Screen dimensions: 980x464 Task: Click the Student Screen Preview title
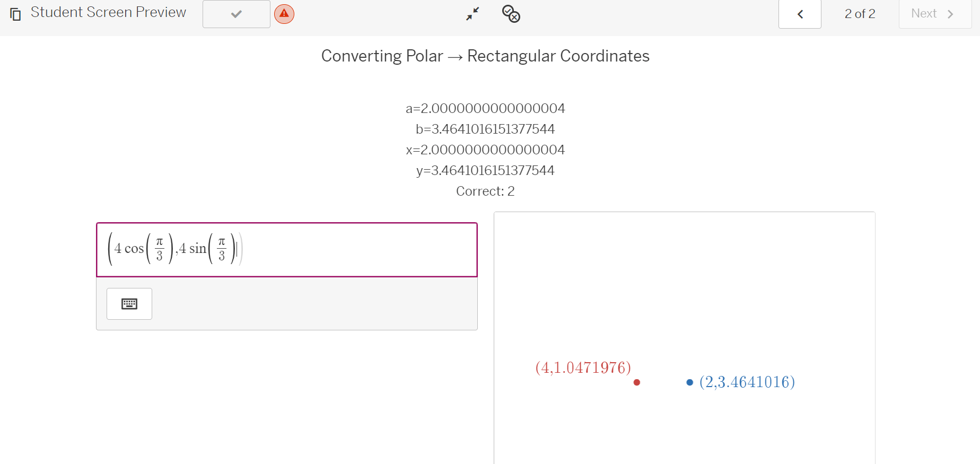[x=108, y=12]
